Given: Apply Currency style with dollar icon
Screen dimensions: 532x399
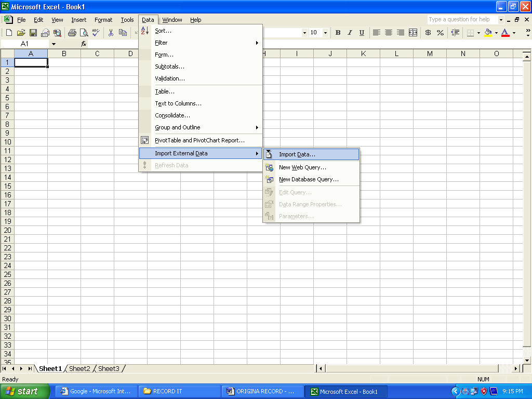Looking at the screenshot, I should pos(428,33).
